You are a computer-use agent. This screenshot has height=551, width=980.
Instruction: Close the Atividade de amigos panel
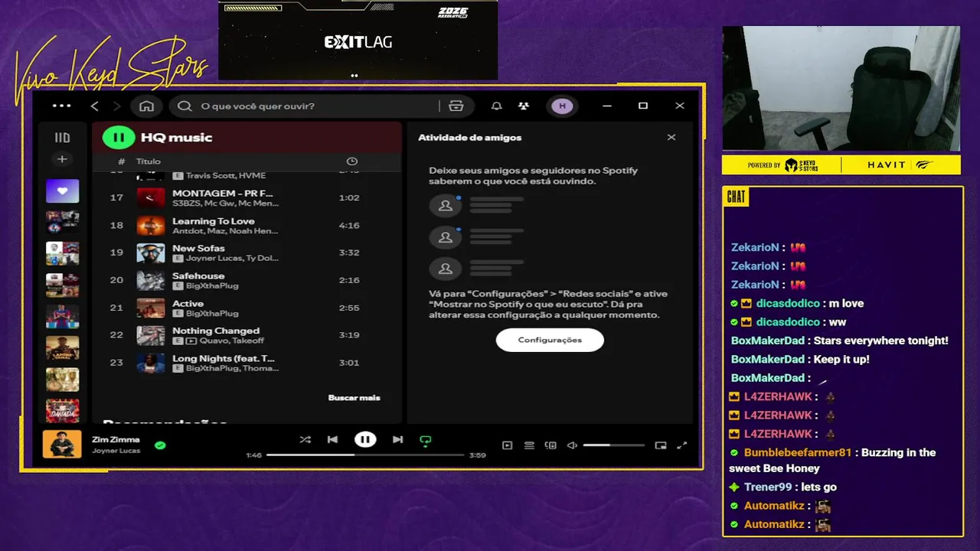point(671,138)
